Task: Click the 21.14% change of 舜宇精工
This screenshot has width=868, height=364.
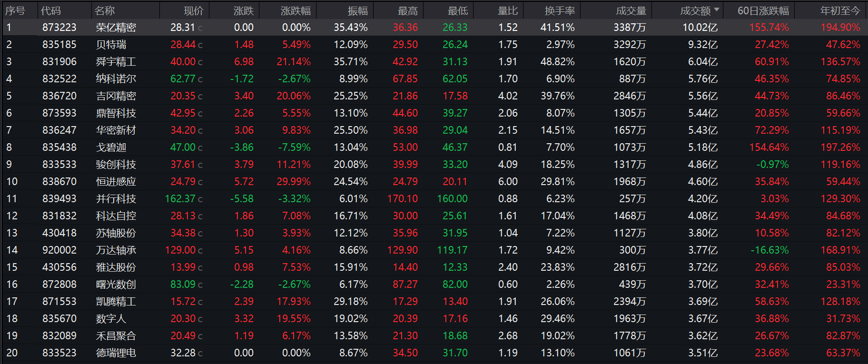Action: 294,62
